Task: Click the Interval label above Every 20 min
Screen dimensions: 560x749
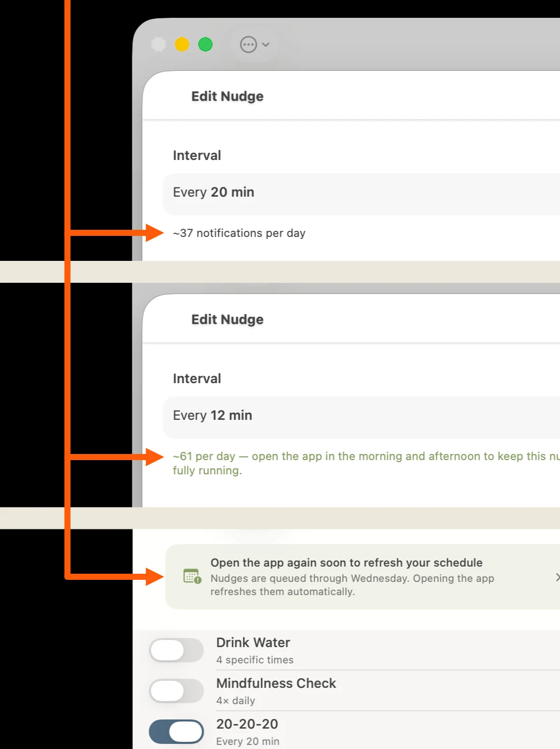Action: (197, 155)
